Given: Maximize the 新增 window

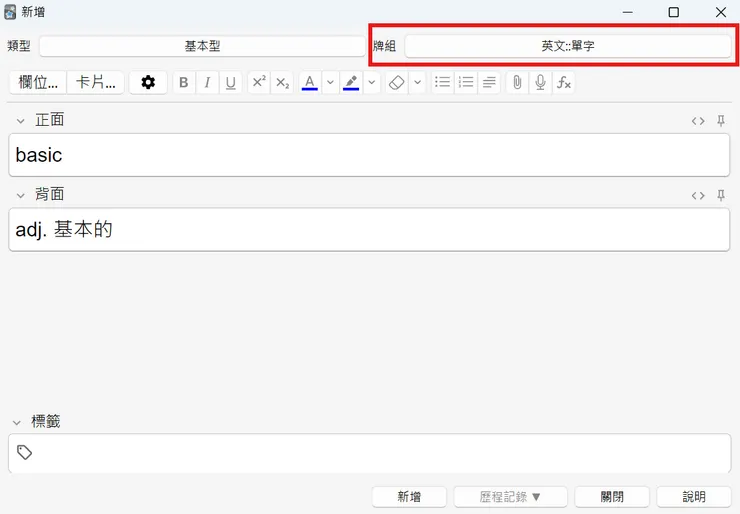Looking at the screenshot, I should click(x=674, y=12).
